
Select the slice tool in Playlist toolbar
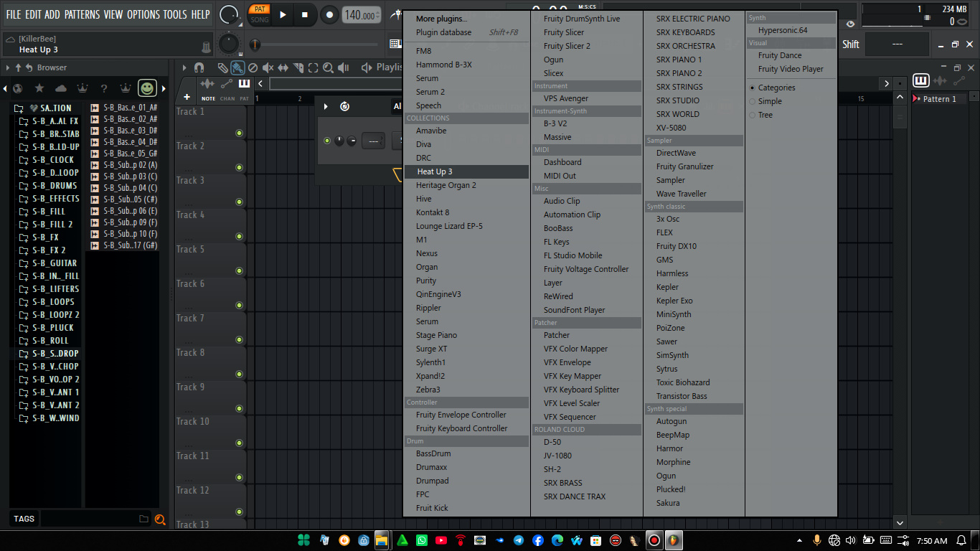click(x=298, y=67)
